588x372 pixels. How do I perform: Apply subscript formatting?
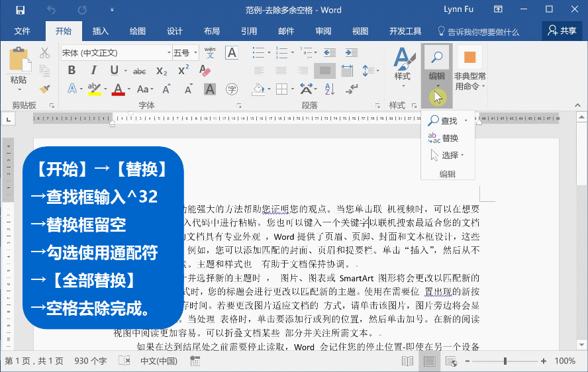162,71
